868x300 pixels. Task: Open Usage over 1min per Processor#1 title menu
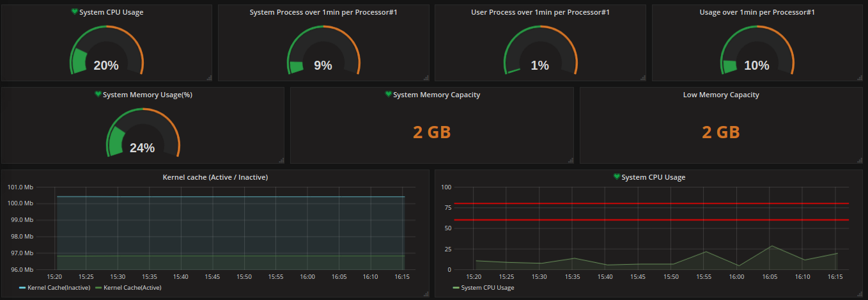pyautogui.click(x=757, y=12)
